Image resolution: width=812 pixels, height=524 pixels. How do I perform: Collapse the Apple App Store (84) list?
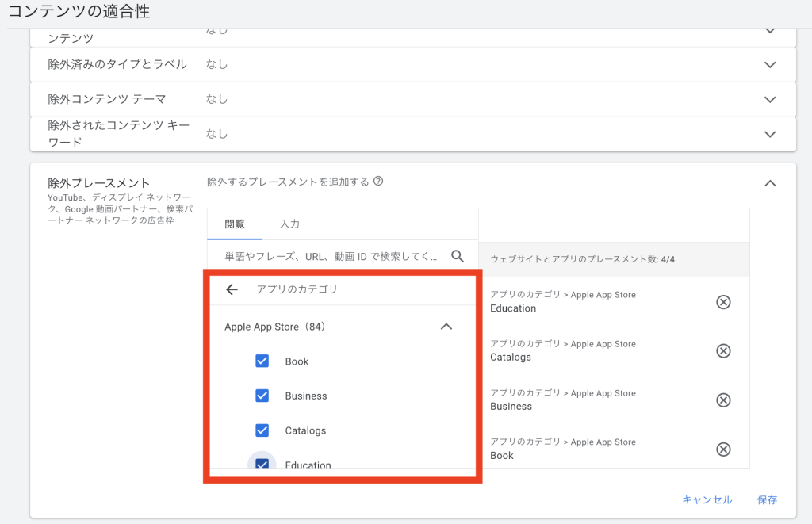coord(446,327)
